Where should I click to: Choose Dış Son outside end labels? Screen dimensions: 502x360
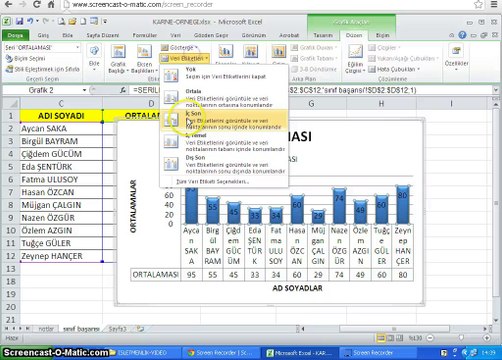click(224, 164)
